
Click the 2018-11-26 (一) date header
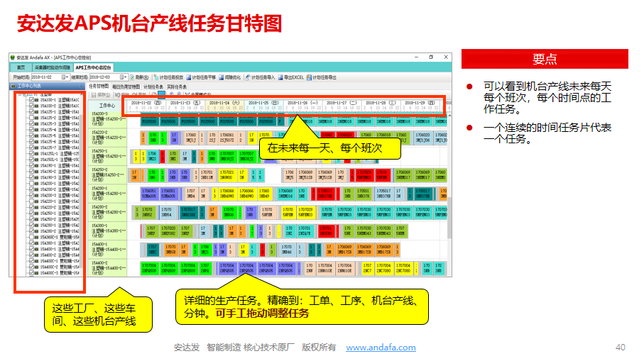(302, 103)
